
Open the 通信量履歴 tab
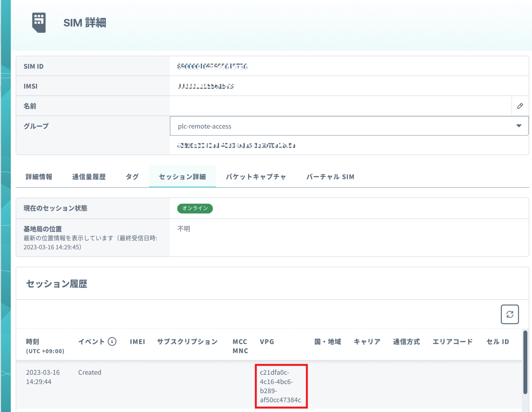pyautogui.click(x=89, y=177)
